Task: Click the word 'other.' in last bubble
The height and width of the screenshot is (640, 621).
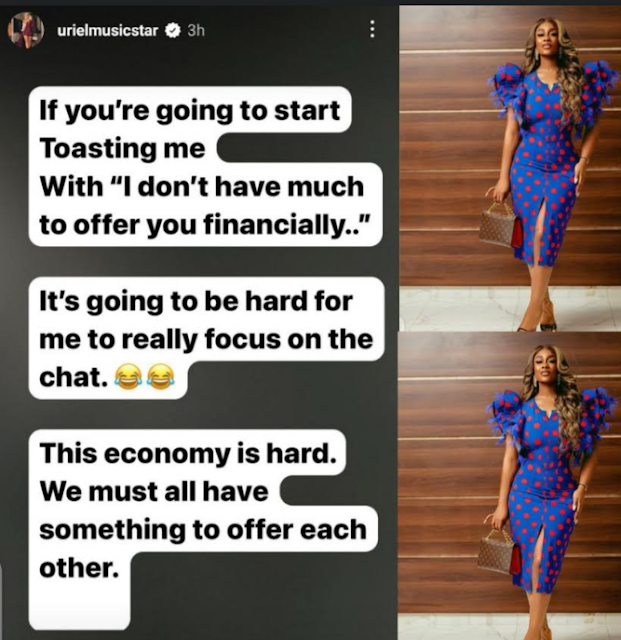Action: click(79, 567)
